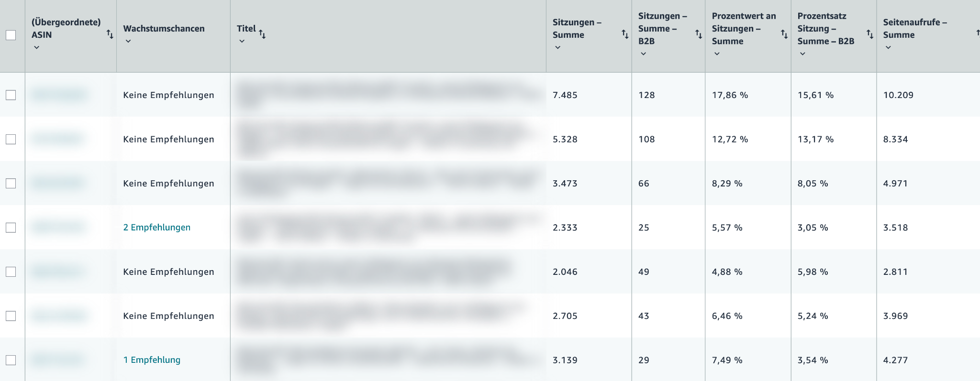The height and width of the screenshot is (381, 980).
Task: Open the Titel column chevron menu
Action: pos(242,42)
